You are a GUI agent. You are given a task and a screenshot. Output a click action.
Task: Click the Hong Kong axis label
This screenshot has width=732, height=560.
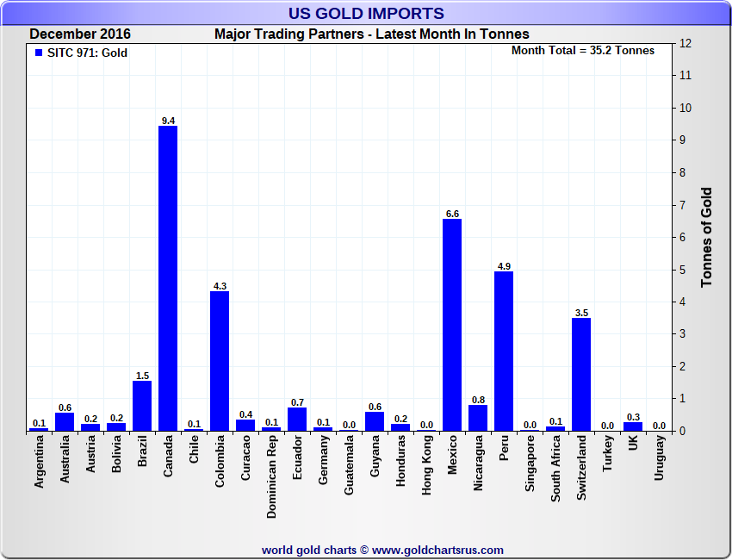click(x=426, y=465)
